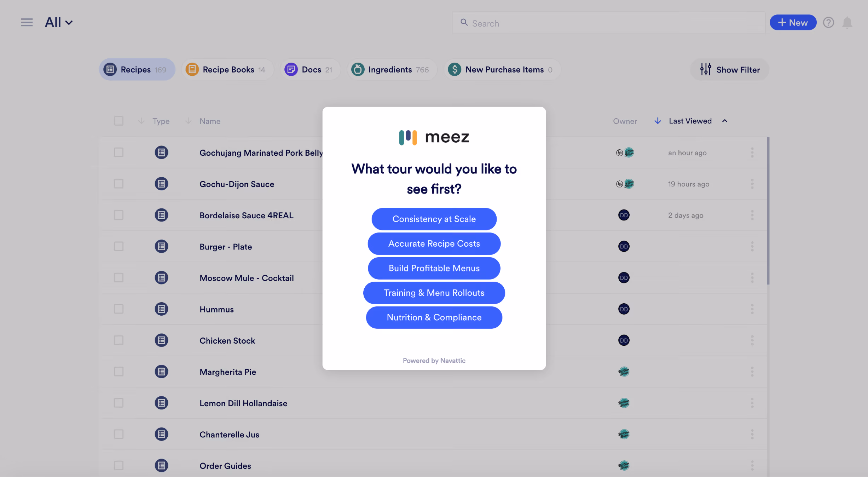This screenshot has height=477, width=868.
Task: Open the kebab menu for Moscow Mule - Cocktail
Action: coord(752,278)
